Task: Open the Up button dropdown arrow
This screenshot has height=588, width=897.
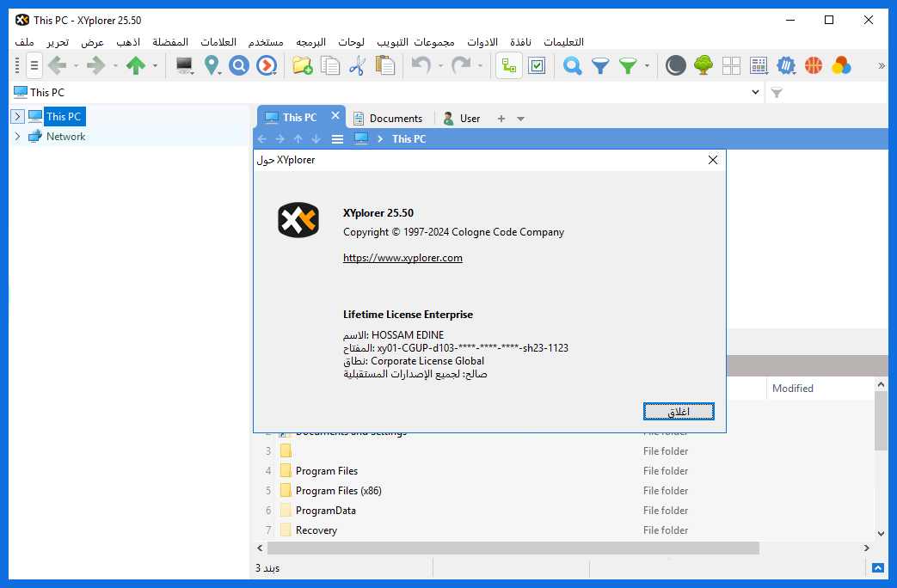Action: point(155,66)
